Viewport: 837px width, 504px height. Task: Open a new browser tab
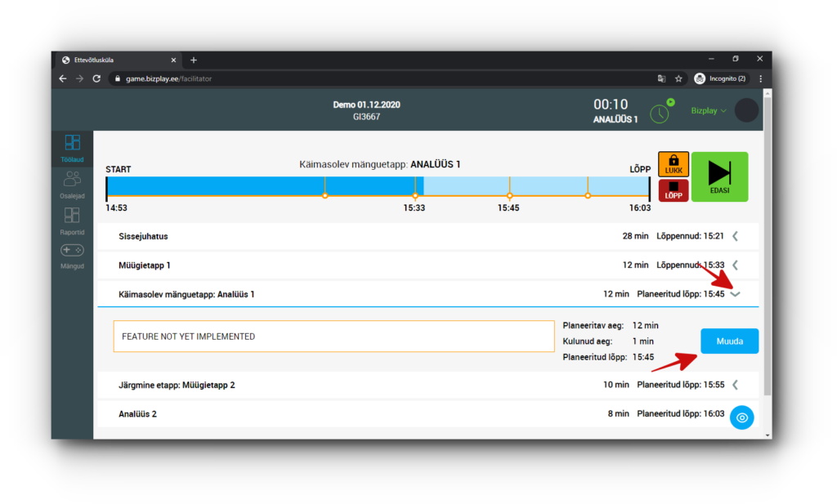pyautogui.click(x=194, y=60)
